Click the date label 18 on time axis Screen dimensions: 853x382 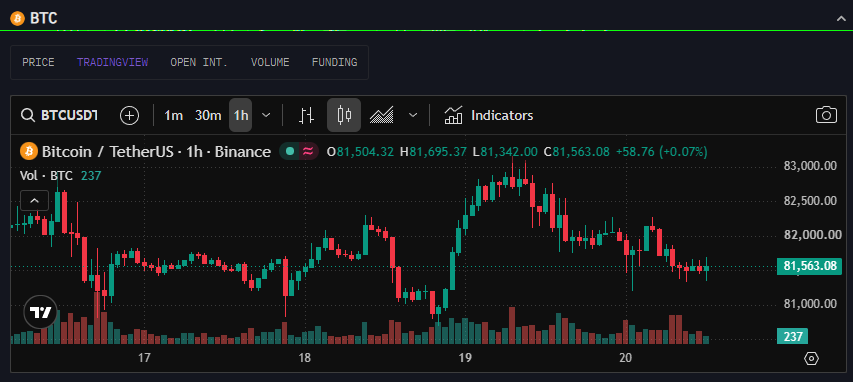305,358
